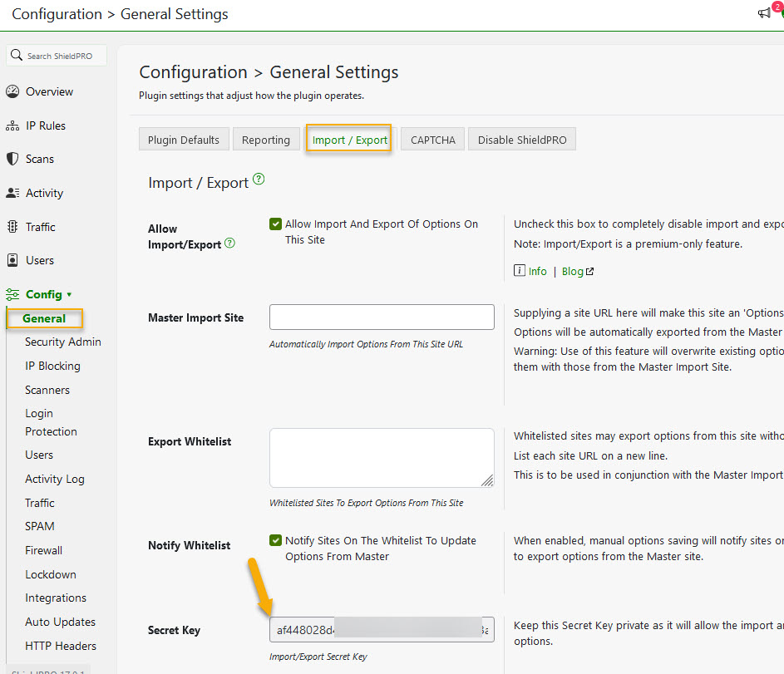This screenshot has height=674, width=784.
Task: Select Login Protection config item
Action: tap(51, 422)
